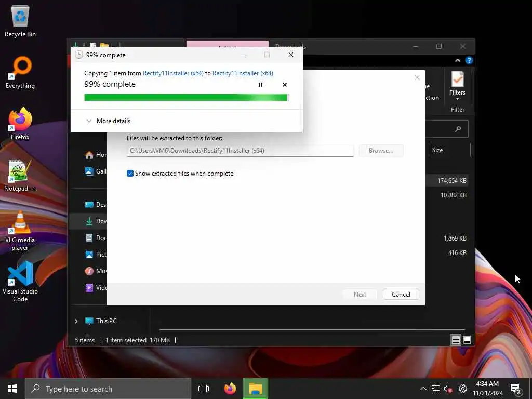Click the extraction folder path field
Image resolution: width=532 pixels, height=399 pixels.
pyautogui.click(x=240, y=151)
